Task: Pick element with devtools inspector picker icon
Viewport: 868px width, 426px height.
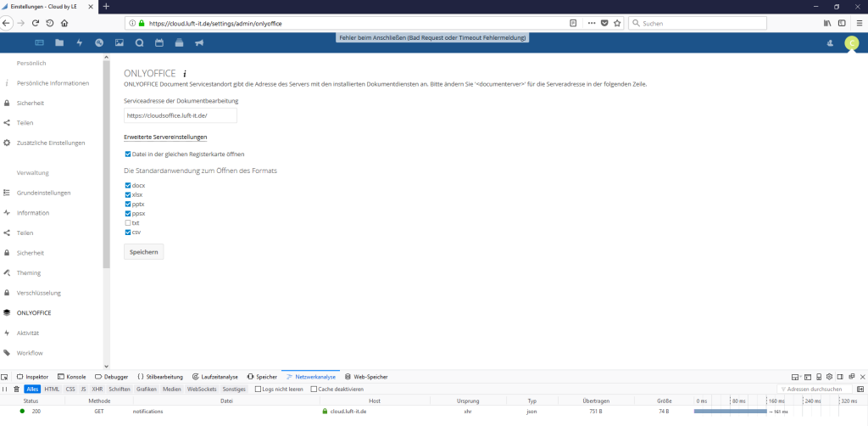Action: [4, 377]
